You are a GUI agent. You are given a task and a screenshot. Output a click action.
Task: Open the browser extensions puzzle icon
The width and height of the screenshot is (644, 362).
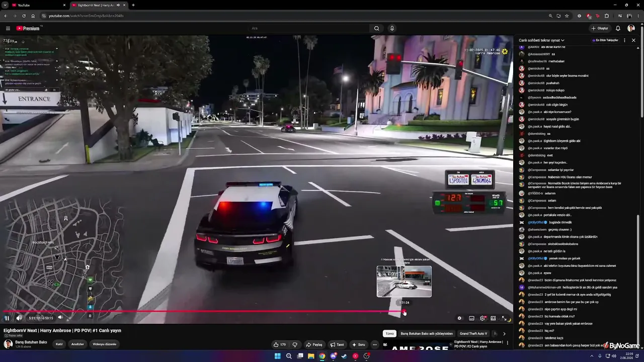click(607, 16)
